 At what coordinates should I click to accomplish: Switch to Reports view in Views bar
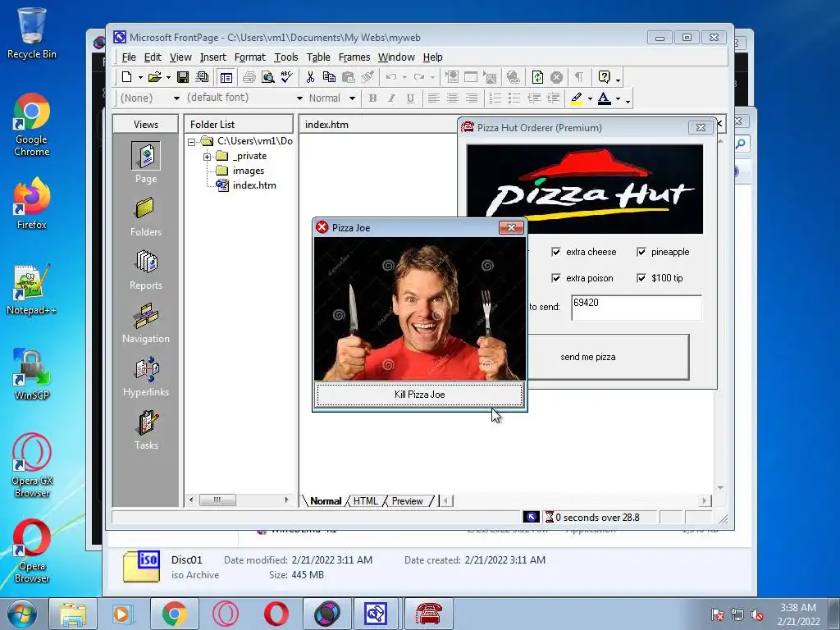point(146,270)
